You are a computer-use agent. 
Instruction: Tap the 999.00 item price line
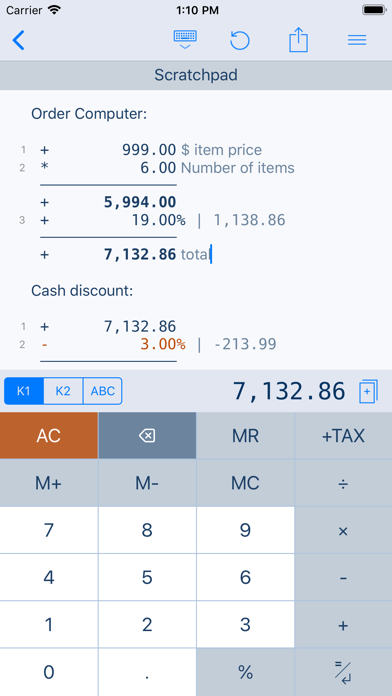(166, 150)
